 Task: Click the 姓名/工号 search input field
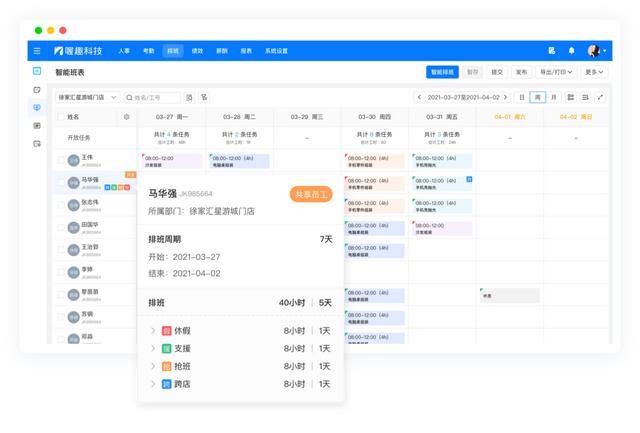click(157, 97)
